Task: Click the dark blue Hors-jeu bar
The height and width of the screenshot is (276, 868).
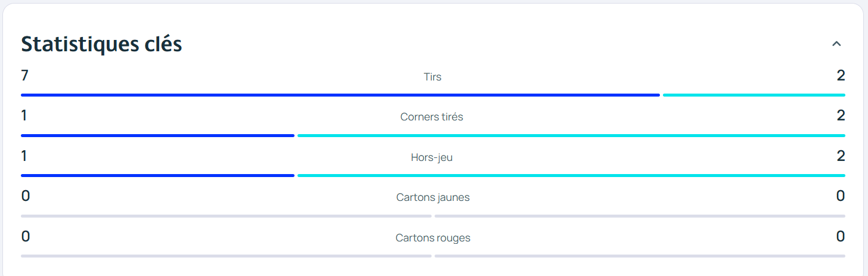Action: coord(157,175)
